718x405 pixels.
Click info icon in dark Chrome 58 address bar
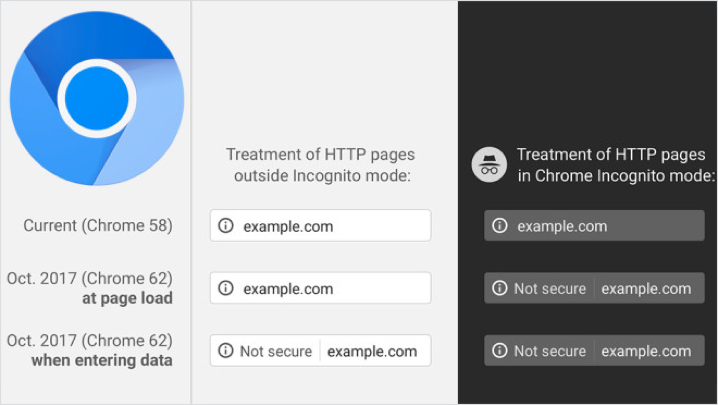point(500,226)
